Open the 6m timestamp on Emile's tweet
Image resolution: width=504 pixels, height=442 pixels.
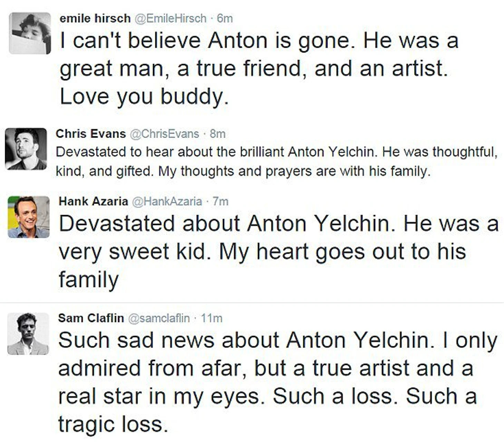225,18
